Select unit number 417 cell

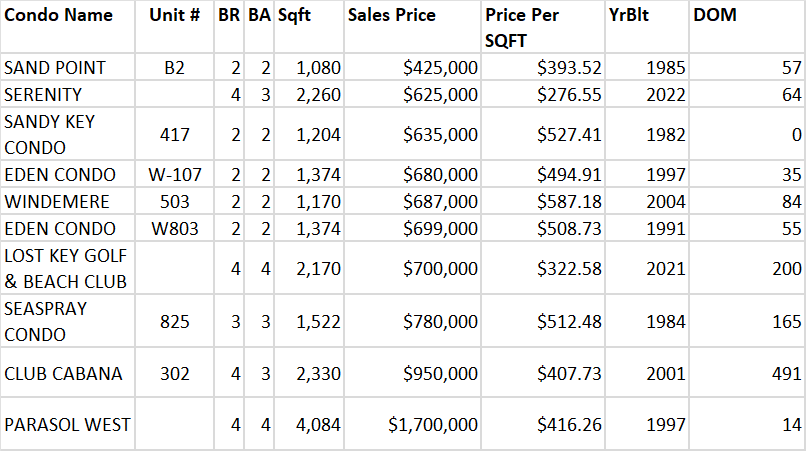coord(175,134)
